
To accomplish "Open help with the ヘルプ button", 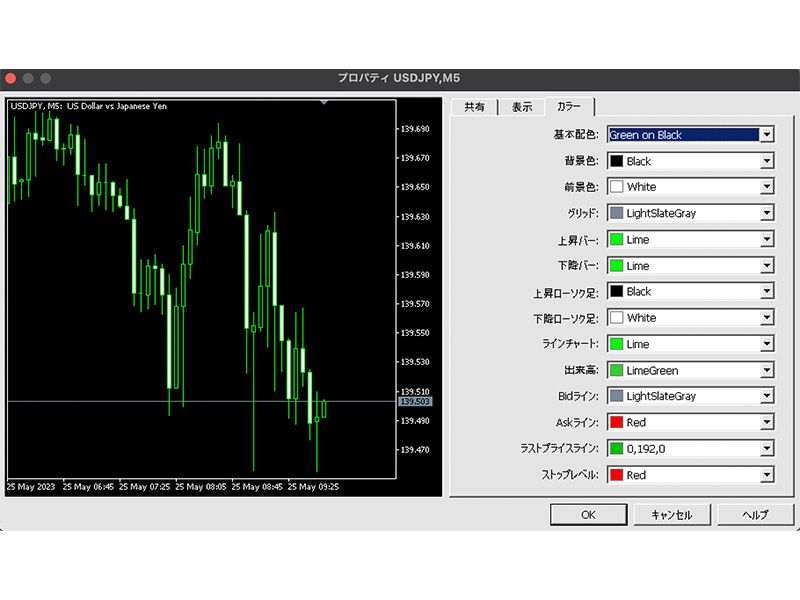I will coord(755,515).
